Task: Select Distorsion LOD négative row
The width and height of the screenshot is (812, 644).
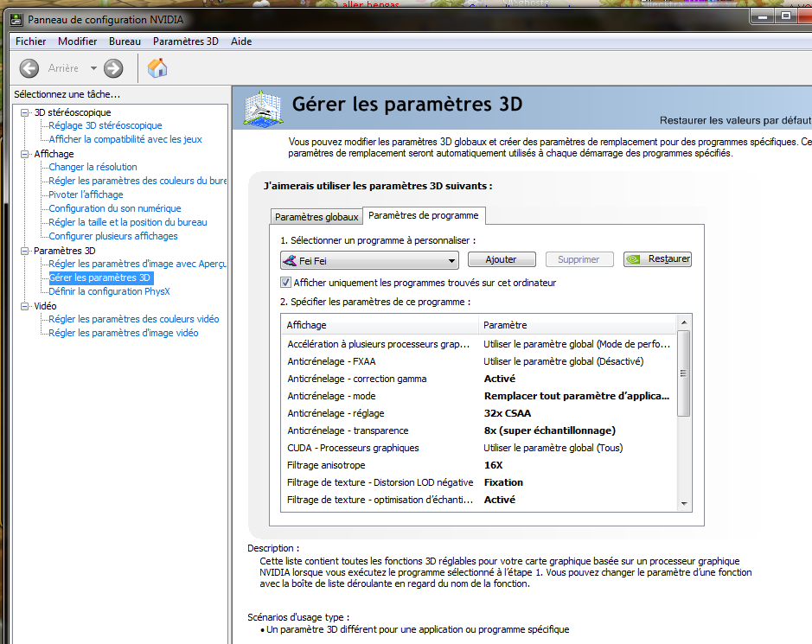Action: click(479, 482)
